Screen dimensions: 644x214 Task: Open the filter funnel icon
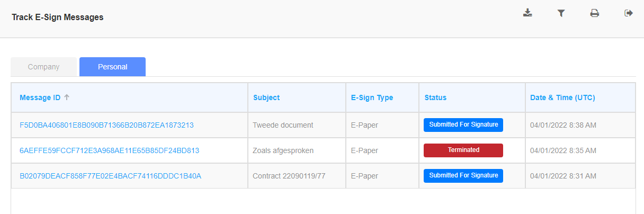[x=561, y=13]
